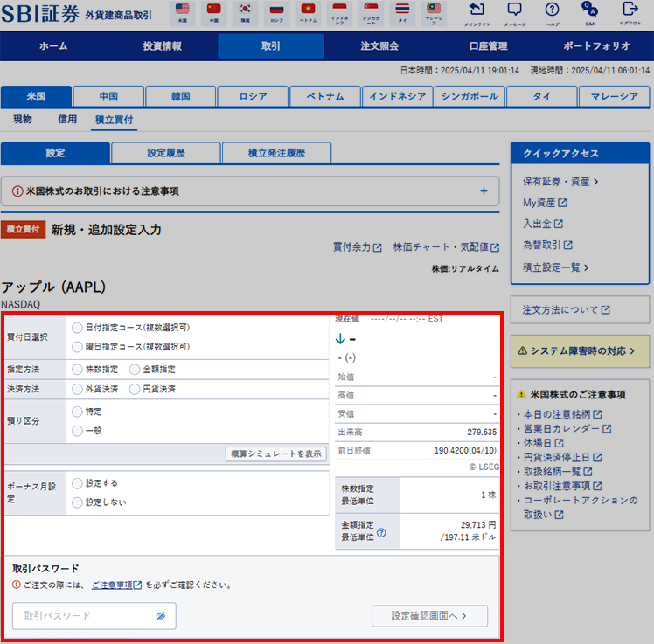654x644 pixels.
Task: Open 営業日カレンダー link
Action: (567, 428)
